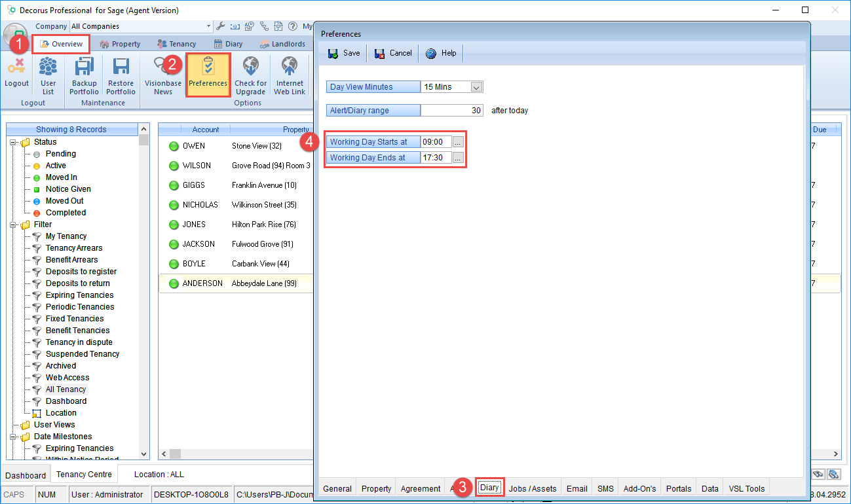The image size is (851, 504).
Task: Click Restore Portfolio in the ribbon
Action: click(x=121, y=76)
